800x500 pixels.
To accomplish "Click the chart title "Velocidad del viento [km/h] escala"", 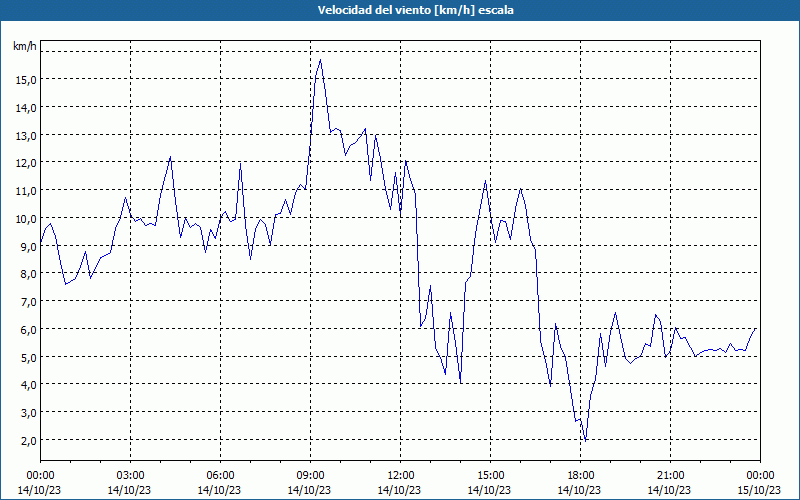I will [415, 10].
